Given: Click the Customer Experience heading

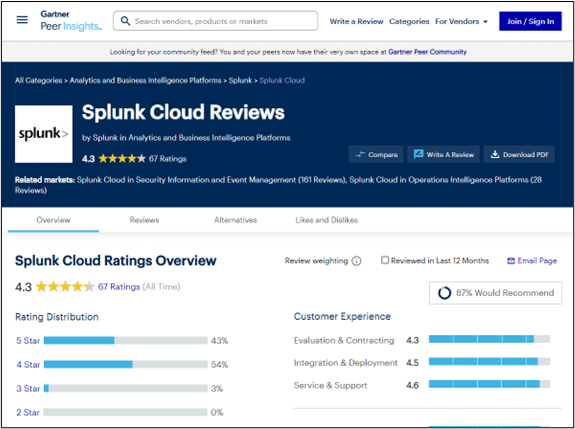Looking at the screenshot, I should pos(342,316).
